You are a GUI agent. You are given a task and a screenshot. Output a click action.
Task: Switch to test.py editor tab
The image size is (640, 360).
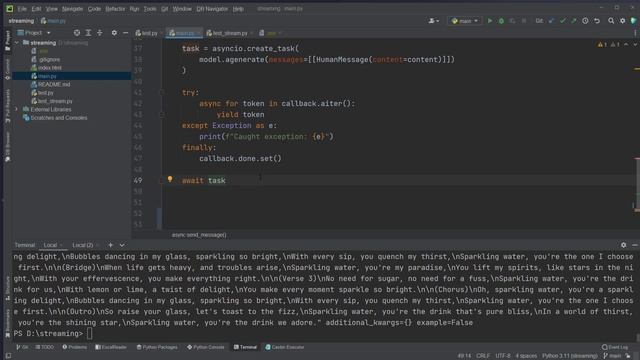pos(149,33)
